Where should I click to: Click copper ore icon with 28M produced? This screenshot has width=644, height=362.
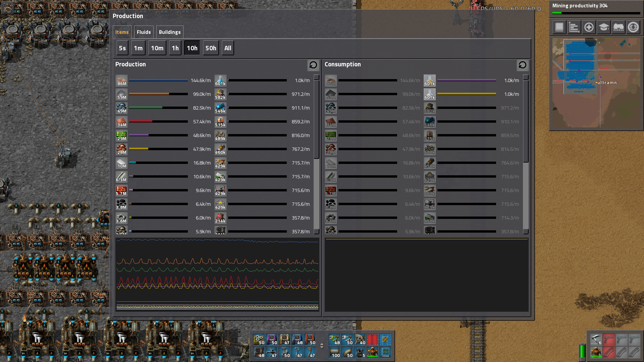point(121,149)
